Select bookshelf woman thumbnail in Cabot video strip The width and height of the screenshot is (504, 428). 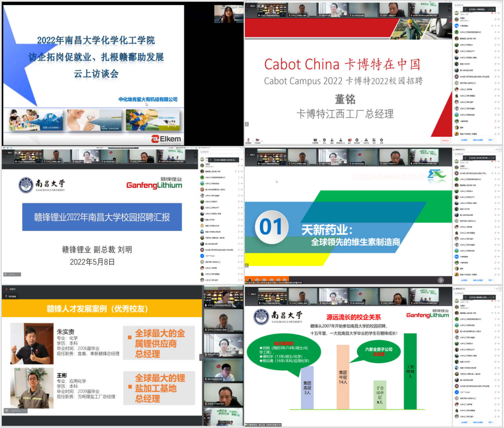(x=272, y=10)
